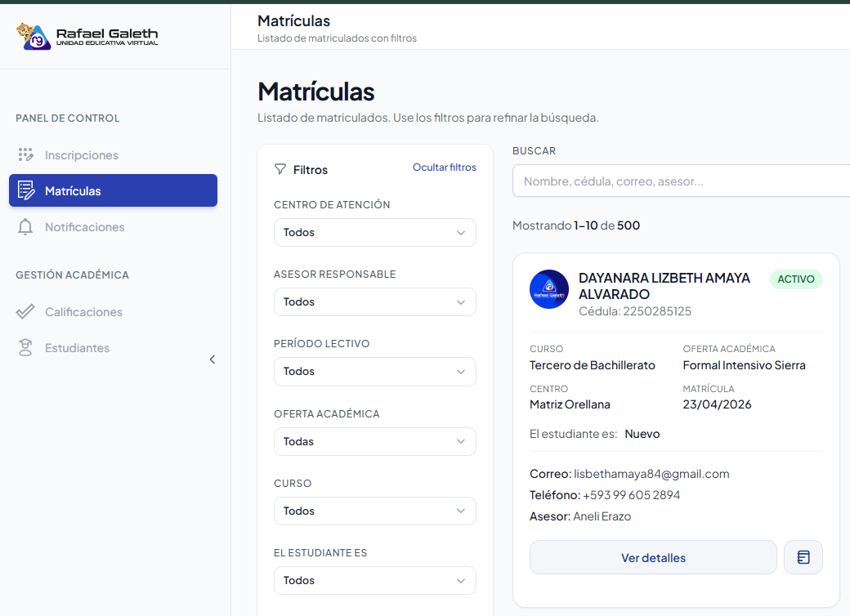Screen dimensions: 850x616
Task: Select the Oferta Académica dropdown
Action: tap(374, 441)
